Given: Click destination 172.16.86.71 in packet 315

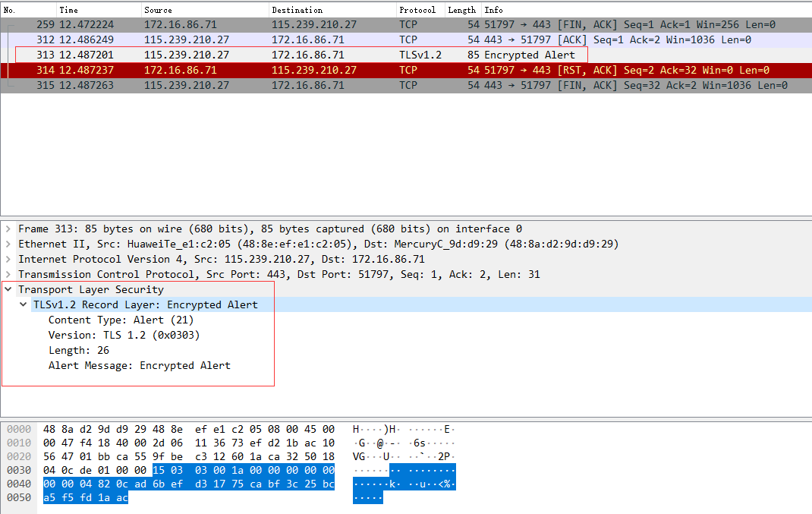Looking at the screenshot, I should 307,86.
